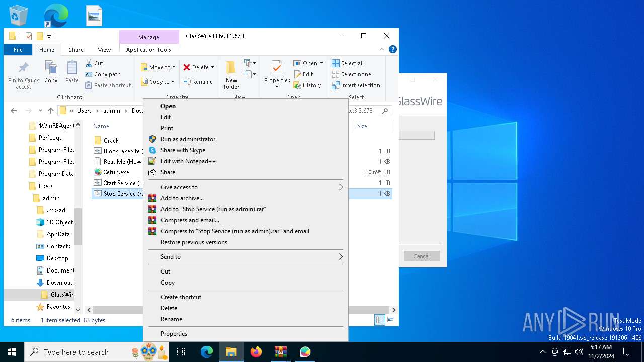This screenshot has height=362, width=644.
Task: Open Firefox from the taskbar
Action: click(x=256, y=352)
